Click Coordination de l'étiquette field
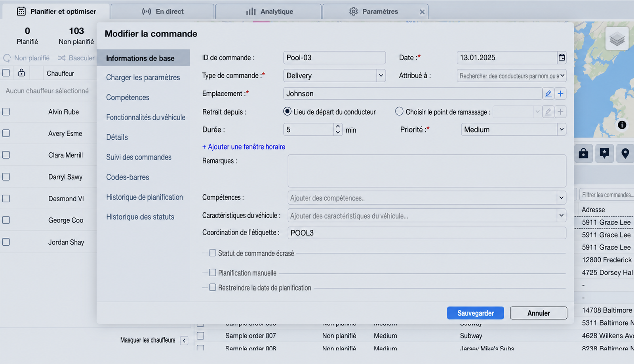The height and width of the screenshot is (364, 634). [x=427, y=233]
